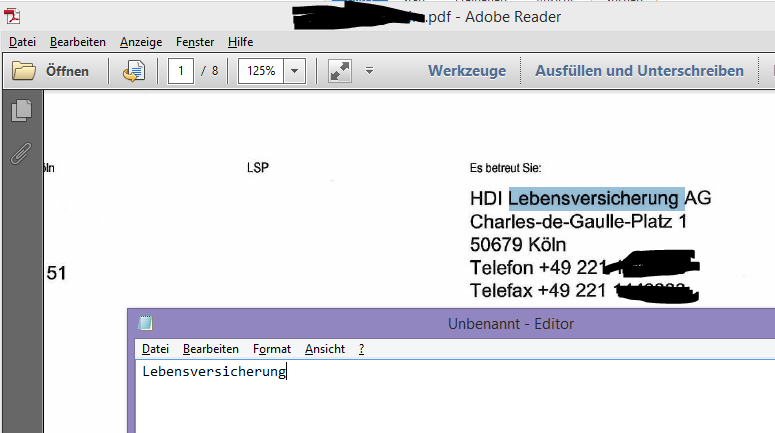Open the Bearbeiten menu in Editor
Viewport: 775px width, 433px height.
(211, 349)
